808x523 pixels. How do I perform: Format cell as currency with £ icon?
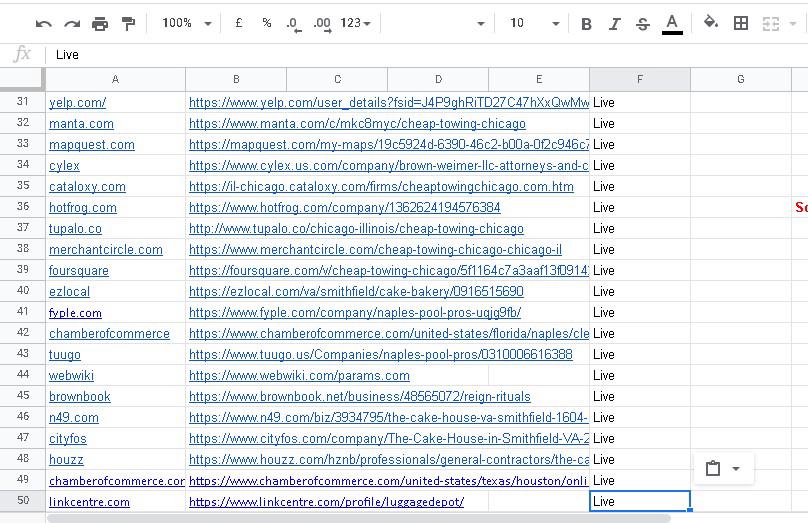pyautogui.click(x=239, y=23)
